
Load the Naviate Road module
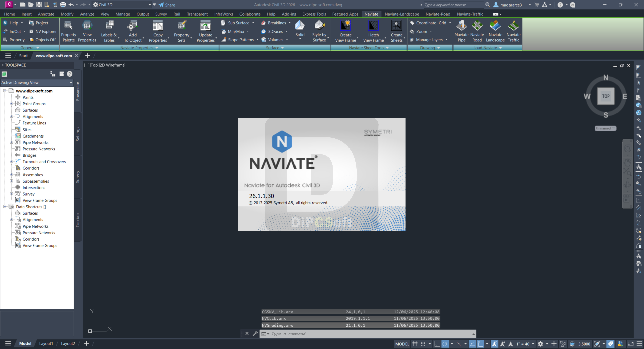pos(477,31)
